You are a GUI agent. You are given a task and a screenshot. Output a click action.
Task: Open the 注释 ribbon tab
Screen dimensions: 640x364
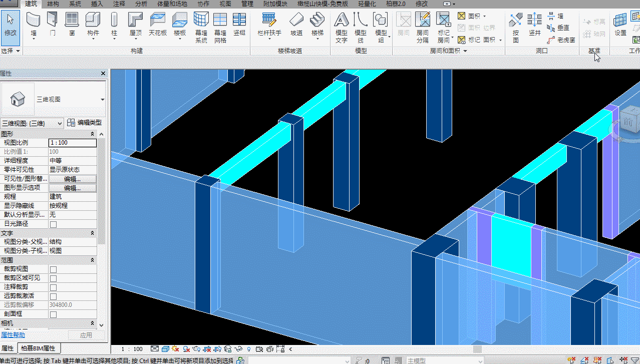coord(119,4)
